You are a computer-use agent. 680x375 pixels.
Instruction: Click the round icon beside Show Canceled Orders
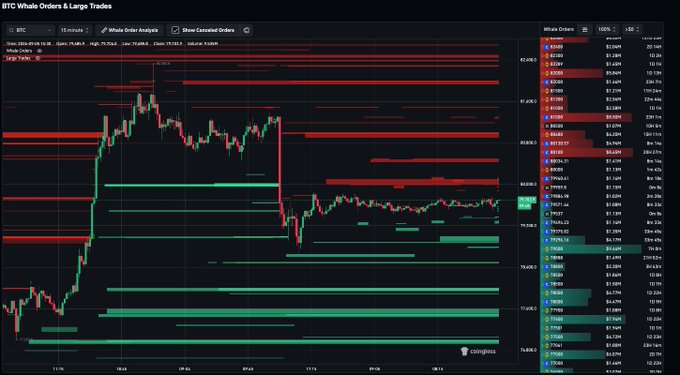click(x=246, y=30)
